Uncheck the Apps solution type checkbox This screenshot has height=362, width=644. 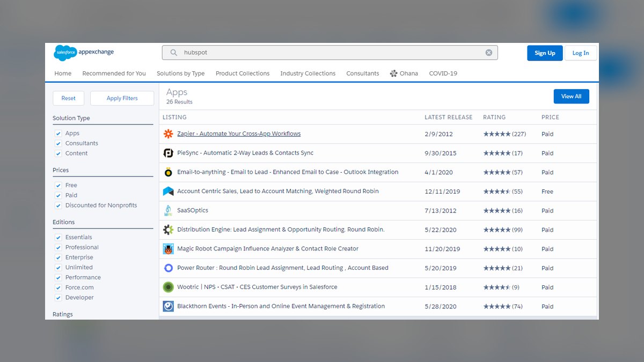pyautogui.click(x=58, y=134)
